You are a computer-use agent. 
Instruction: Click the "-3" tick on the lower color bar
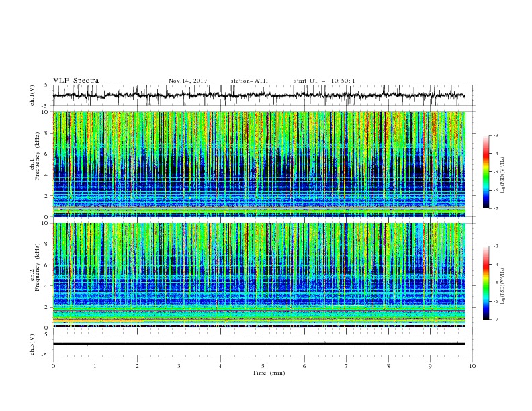click(496, 246)
